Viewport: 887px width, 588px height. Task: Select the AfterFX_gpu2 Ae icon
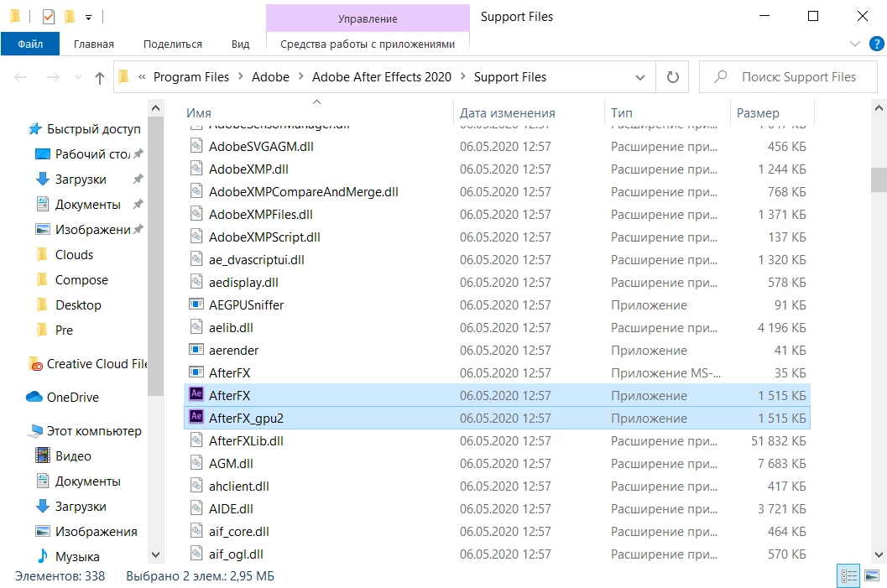(196, 417)
